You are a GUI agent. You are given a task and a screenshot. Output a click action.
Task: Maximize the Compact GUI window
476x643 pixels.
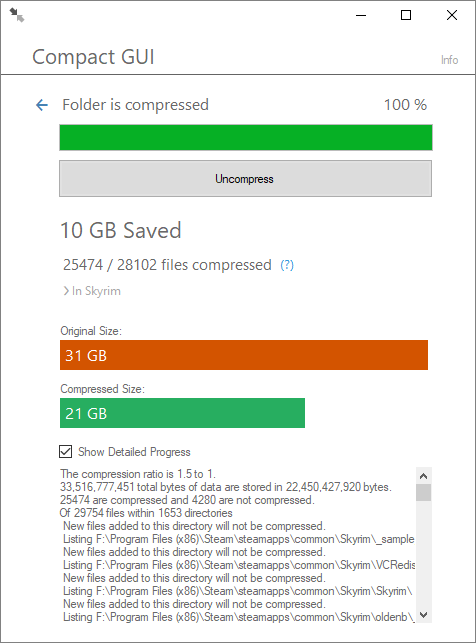[x=406, y=15]
